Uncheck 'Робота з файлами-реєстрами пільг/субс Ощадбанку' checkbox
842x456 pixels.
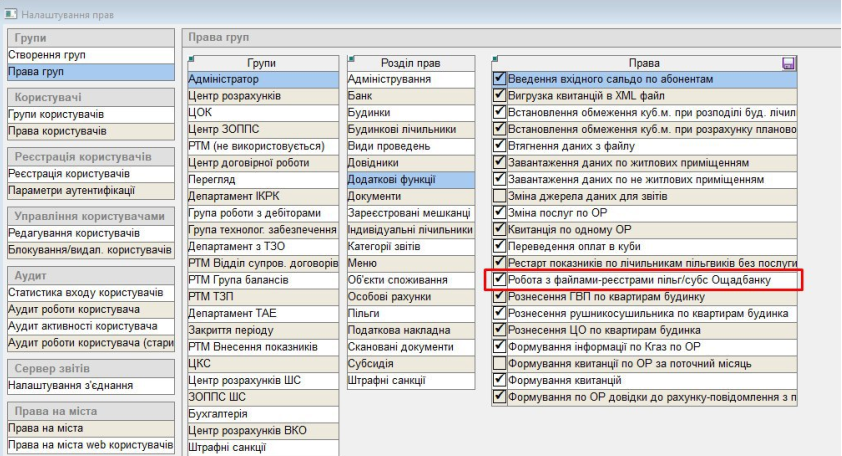point(500,280)
